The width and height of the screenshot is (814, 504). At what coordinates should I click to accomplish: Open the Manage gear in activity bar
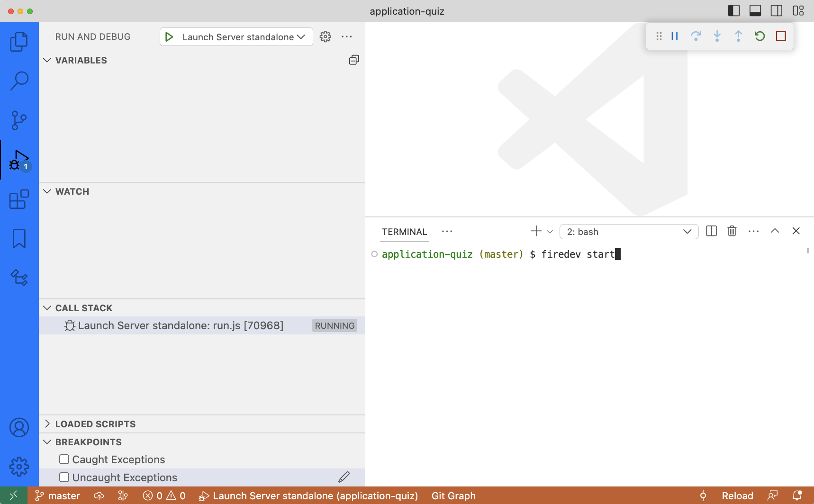tap(19, 467)
